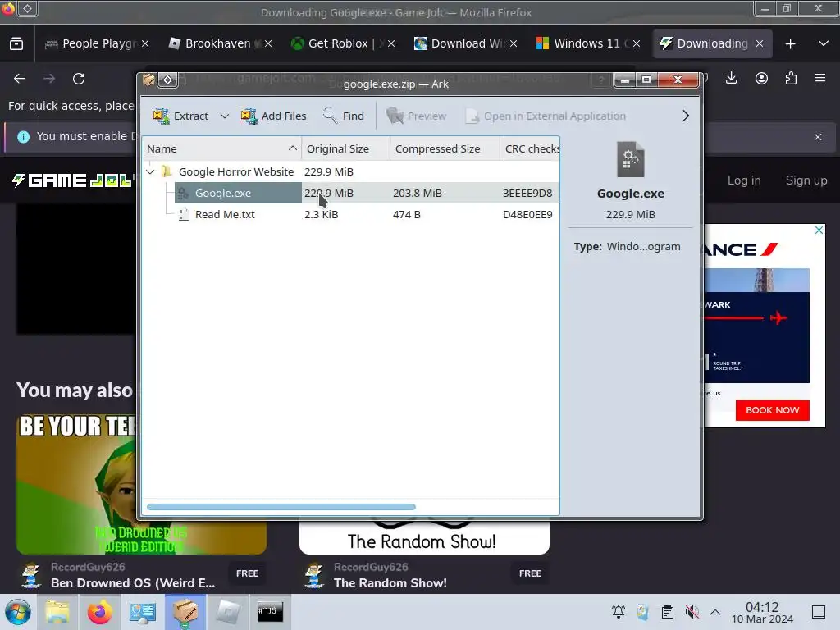Click the system monitor taskbar icon
Viewport: 840px width, 630px height.
point(143,612)
